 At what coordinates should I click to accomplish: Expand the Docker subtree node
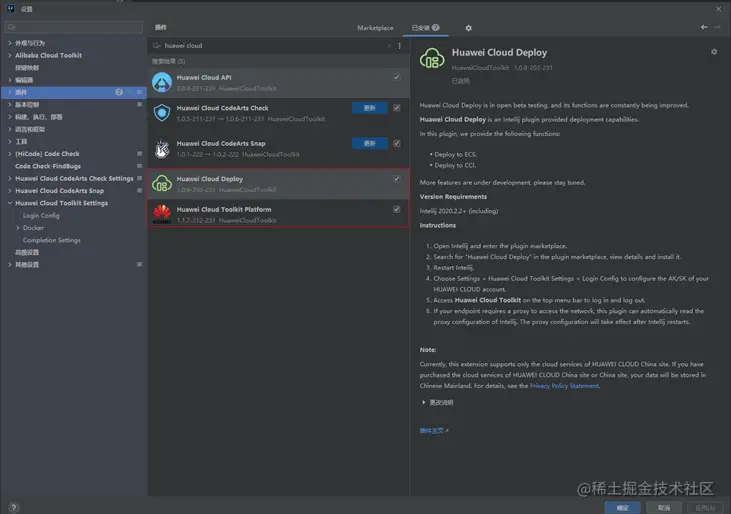(x=18, y=228)
